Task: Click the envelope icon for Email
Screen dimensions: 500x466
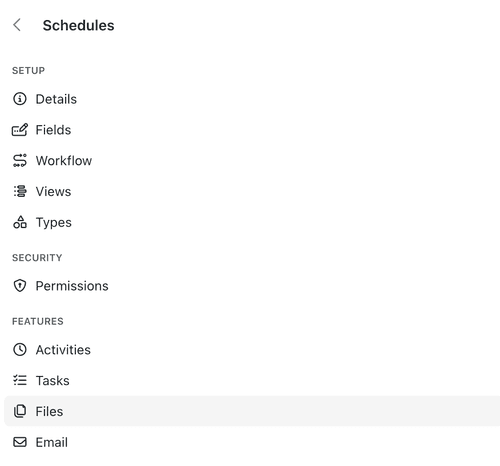Action: [20, 442]
